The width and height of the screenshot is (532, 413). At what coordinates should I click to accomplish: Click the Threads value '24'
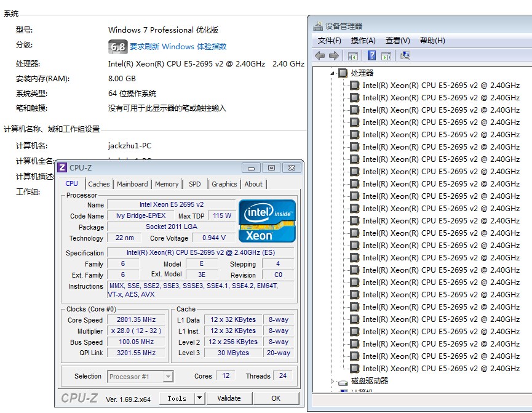tap(283, 375)
